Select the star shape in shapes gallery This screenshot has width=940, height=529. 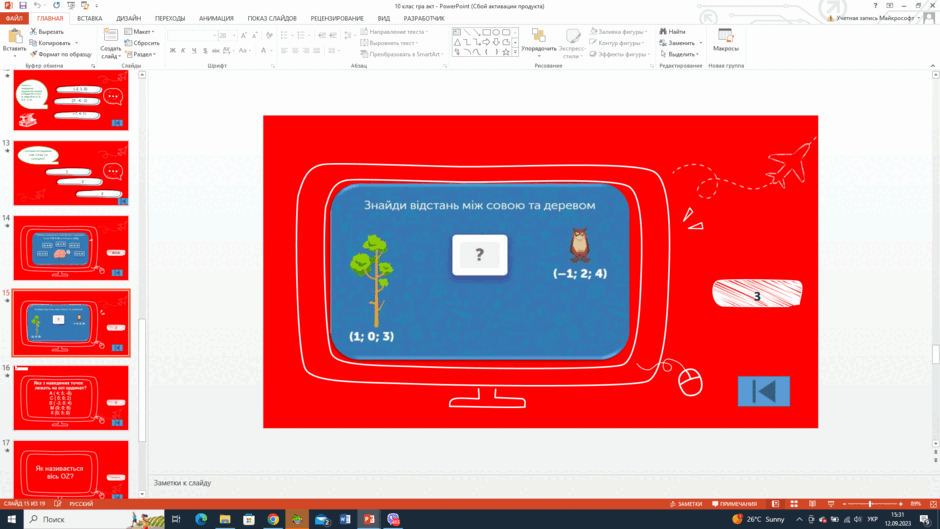506,53
